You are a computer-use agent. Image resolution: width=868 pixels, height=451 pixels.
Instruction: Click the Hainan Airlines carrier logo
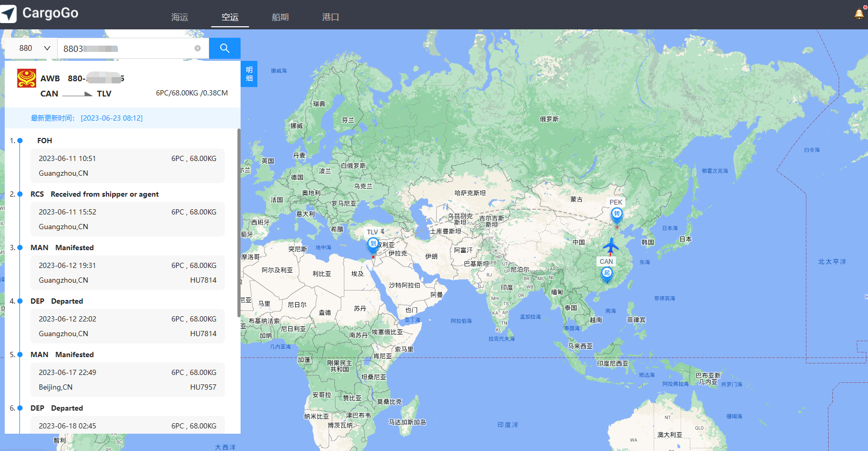(27, 78)
